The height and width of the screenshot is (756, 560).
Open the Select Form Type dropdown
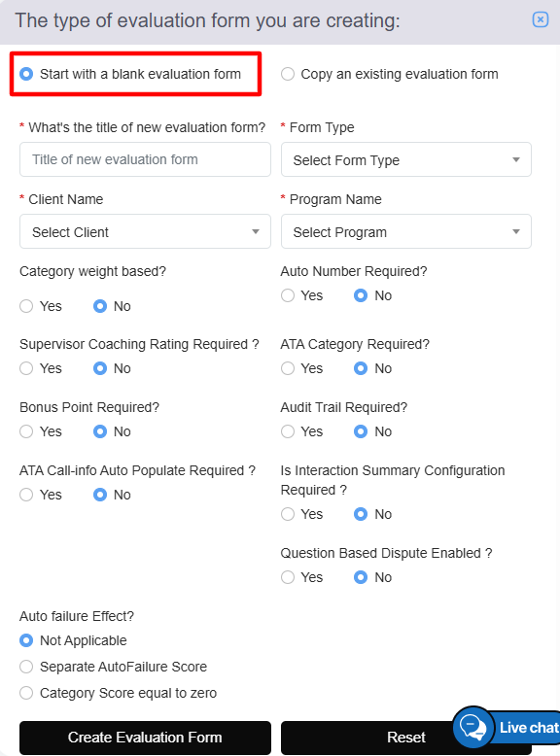[x=406, y=159]
